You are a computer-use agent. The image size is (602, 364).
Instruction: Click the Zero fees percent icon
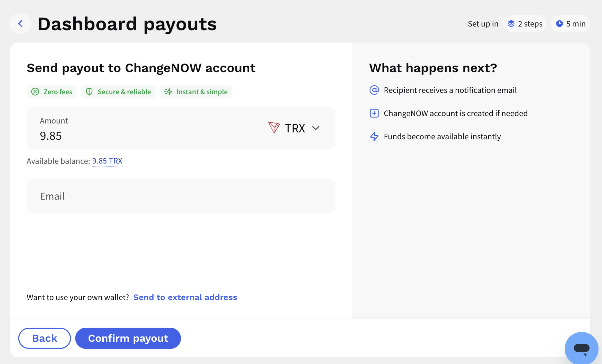point(35,92)
